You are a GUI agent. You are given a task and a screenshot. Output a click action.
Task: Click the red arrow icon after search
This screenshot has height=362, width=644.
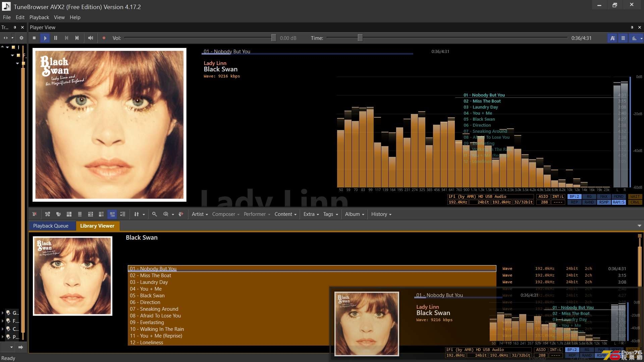181,214
